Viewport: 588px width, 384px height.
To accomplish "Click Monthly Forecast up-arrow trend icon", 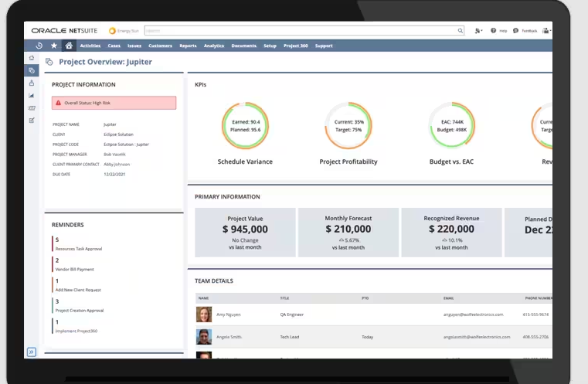I will click(342, 240).
